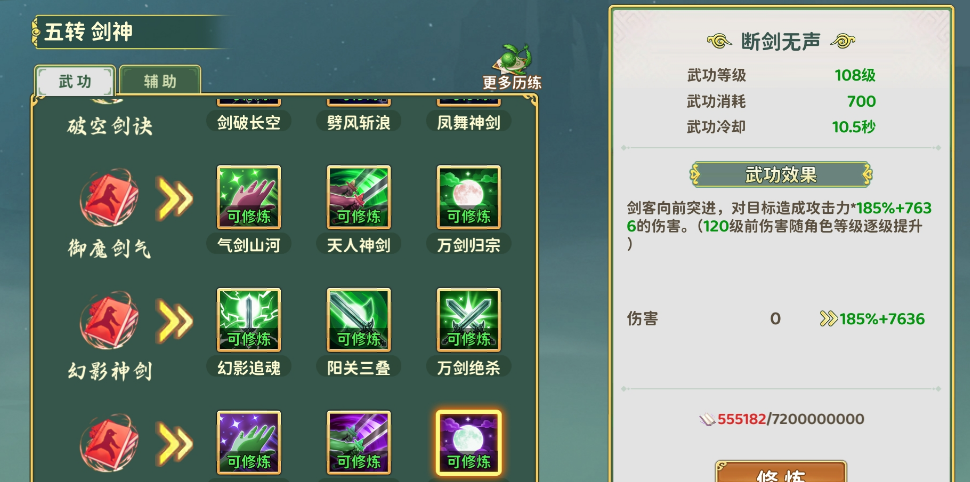Click the highlighted purple moon skill icon
Screen dimensions: 970x482
click(469, 442)
